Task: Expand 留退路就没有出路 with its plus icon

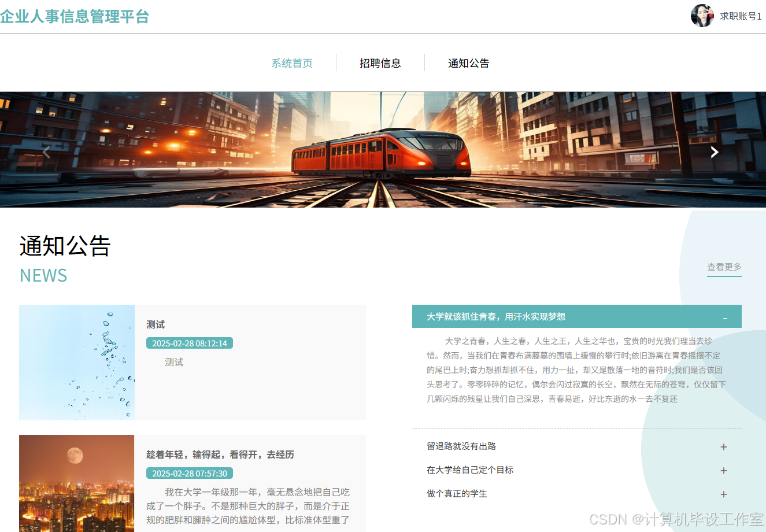Action: pyautogui.click(x=723, y=447)
